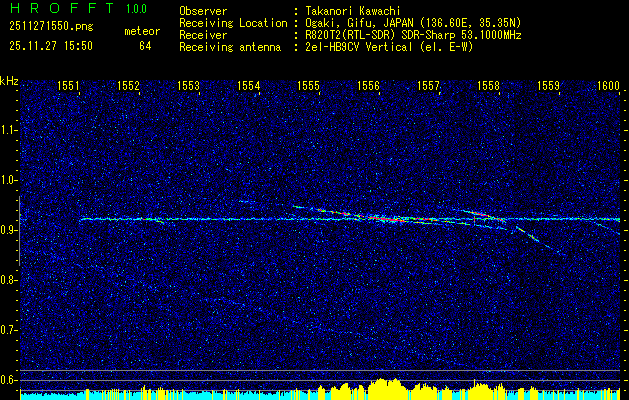Click the 'Observer' field label
Screen dimensions: 629x400
click(203, 11)
